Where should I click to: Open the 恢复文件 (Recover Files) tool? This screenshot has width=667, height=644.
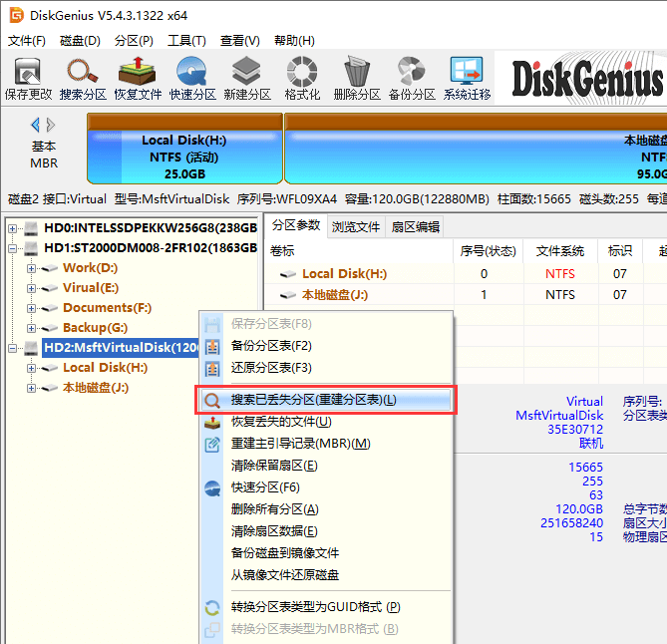coord(137,78)
